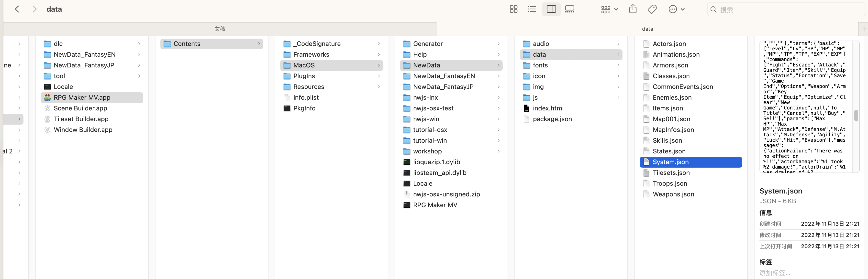Switch to list view
This screenshot has width=868, height=279.
click(531, 9)
